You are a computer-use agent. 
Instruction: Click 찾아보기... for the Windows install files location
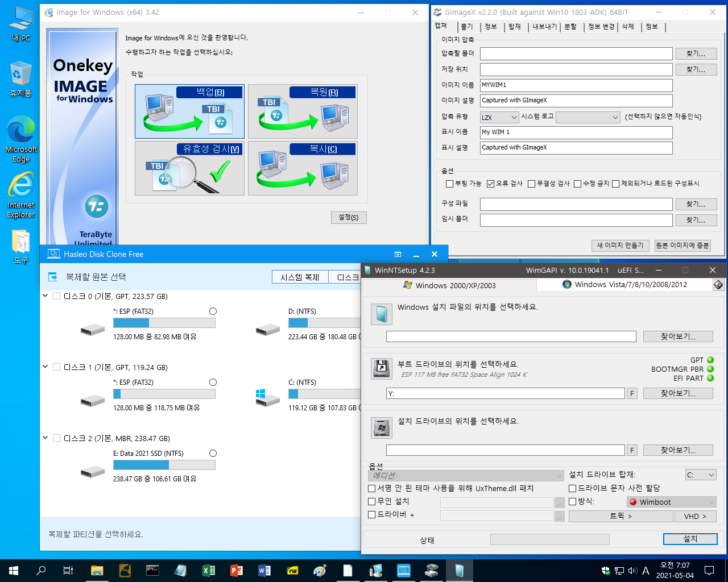coord(678,336)
